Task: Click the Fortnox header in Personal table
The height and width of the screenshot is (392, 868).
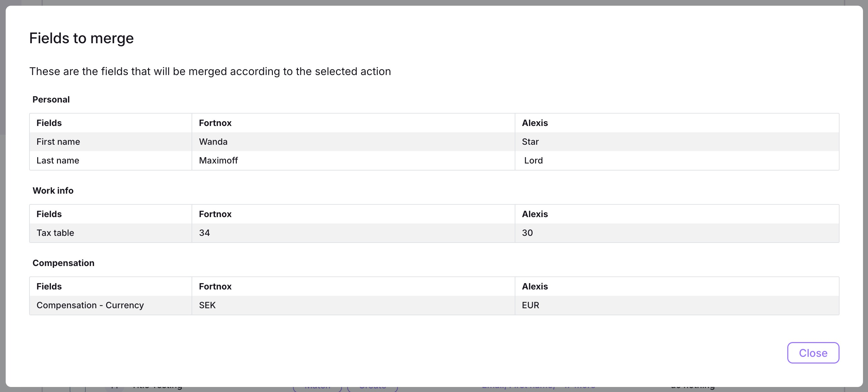Action: point(215,123)
